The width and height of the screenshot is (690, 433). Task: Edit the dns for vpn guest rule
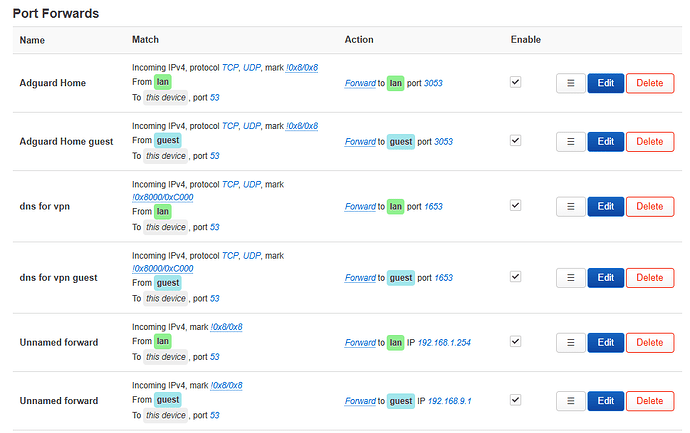tap(605, 277)
